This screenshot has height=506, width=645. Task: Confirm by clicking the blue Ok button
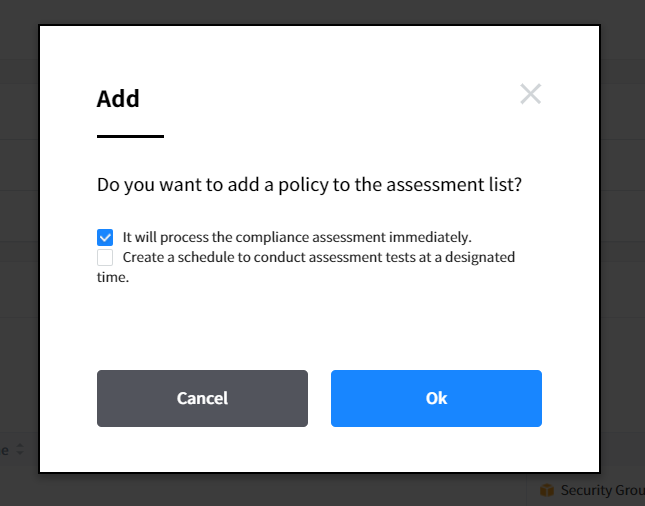point(436,398)
